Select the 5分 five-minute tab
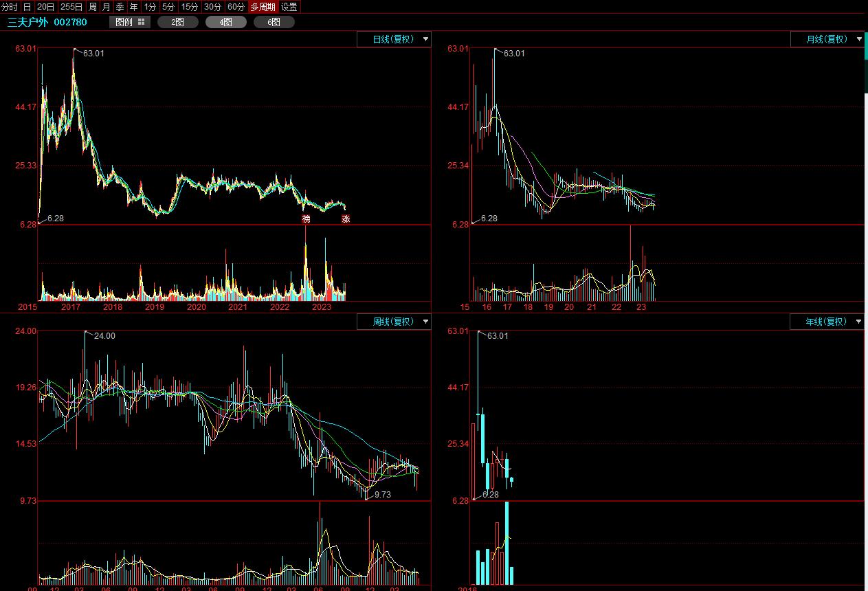 (x=168, y=7)
